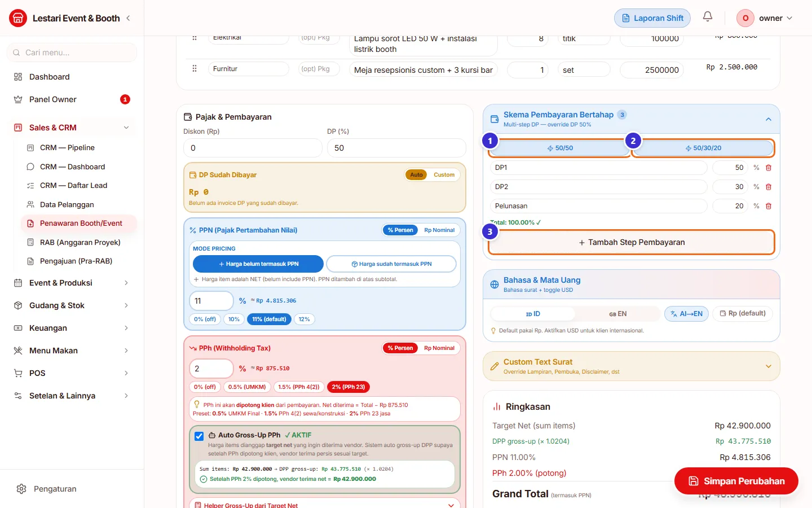Viewport: 812px width, 508px height.
Task: Open the notifications bell
Action: coord(708,16)
